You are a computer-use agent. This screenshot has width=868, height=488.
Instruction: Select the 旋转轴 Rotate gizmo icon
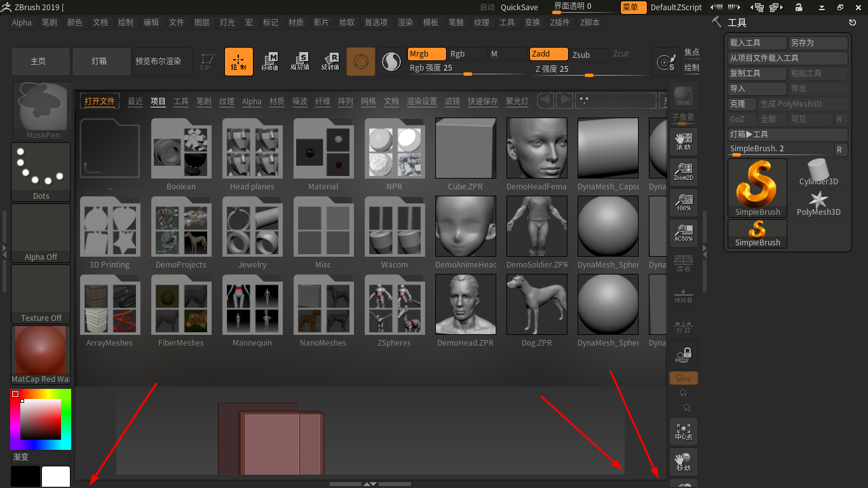pos(330,61)
